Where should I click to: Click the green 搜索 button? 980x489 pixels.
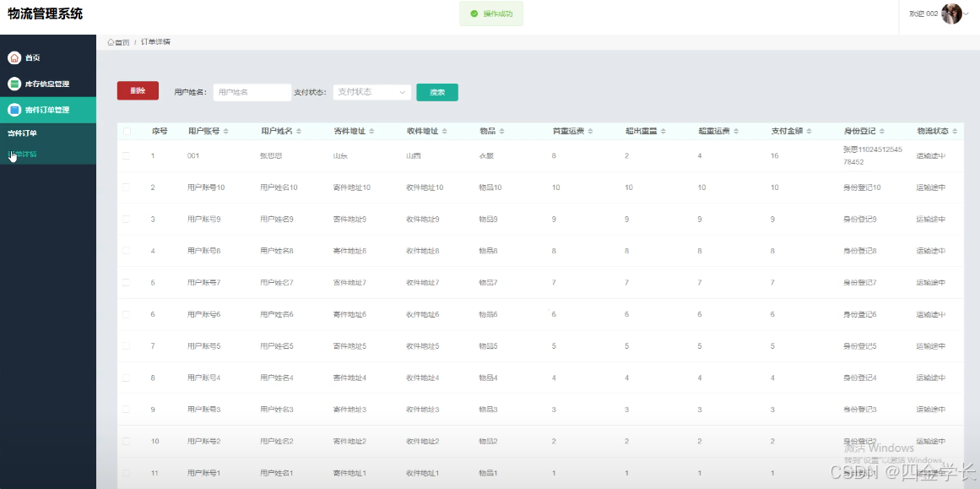click(x=437, y=92)
